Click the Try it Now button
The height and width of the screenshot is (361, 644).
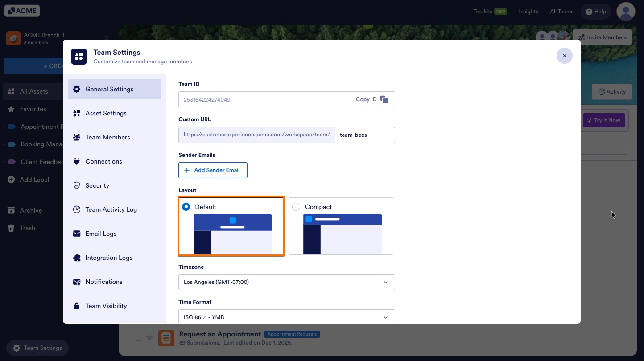pos(604,120)
